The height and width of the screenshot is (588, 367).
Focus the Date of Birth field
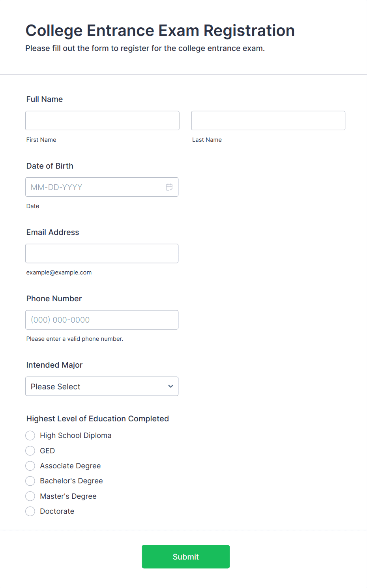pyautogui.click(x=95, y=187)
